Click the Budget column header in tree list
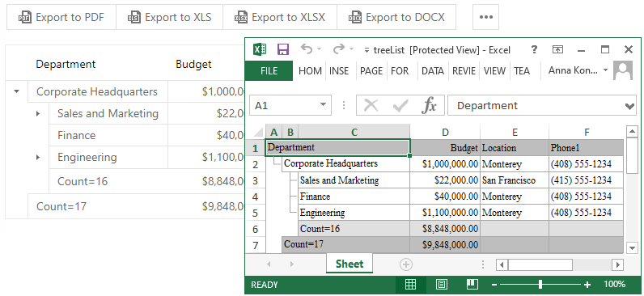Screen dimensions: 644x296 pos(193,64)
